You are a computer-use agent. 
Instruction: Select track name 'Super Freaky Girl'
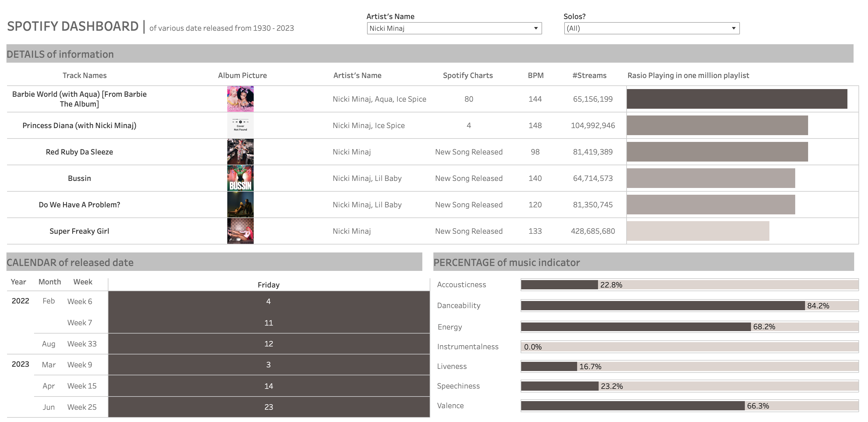click(x=79, y=231)
